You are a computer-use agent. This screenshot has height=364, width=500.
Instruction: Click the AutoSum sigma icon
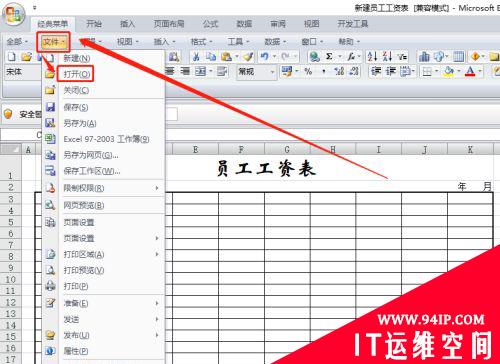click(x=329, y=57)
